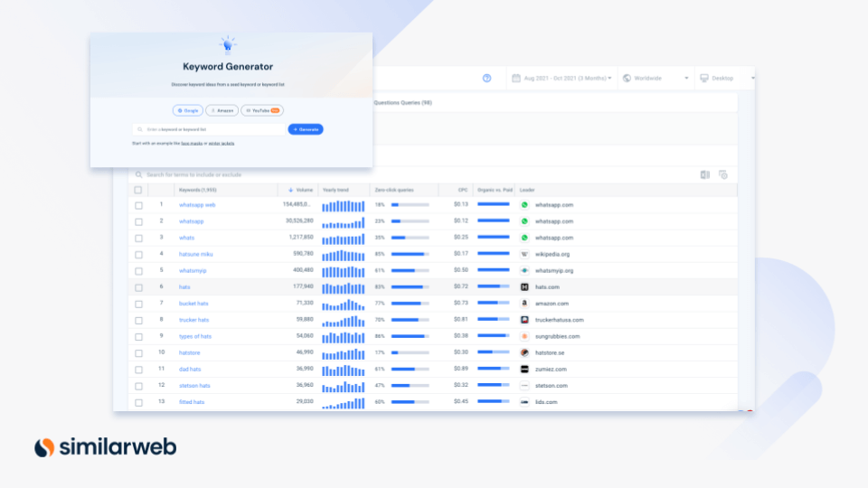
Task: Click the Wikipedia icon next to wikipedia.org
Action: [524, 254]
